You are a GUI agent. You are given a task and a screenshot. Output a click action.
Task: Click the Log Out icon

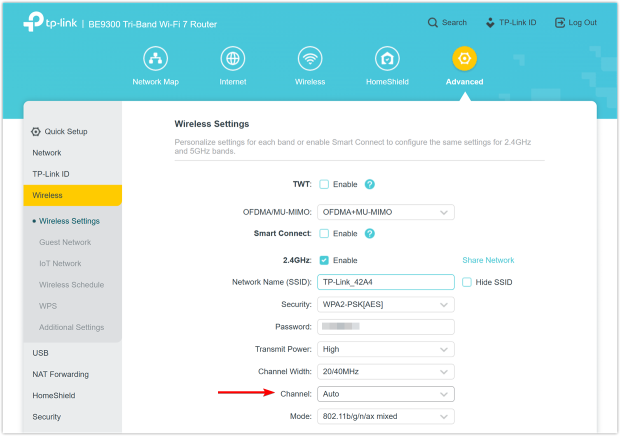click(x=560, y=23)
